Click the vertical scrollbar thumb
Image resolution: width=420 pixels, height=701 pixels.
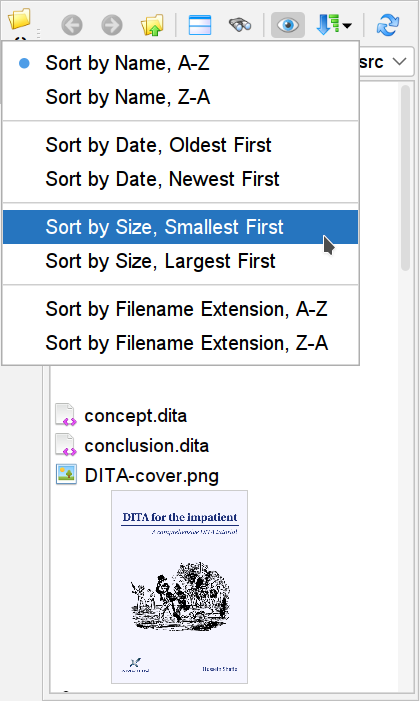(x=406, y=178)
